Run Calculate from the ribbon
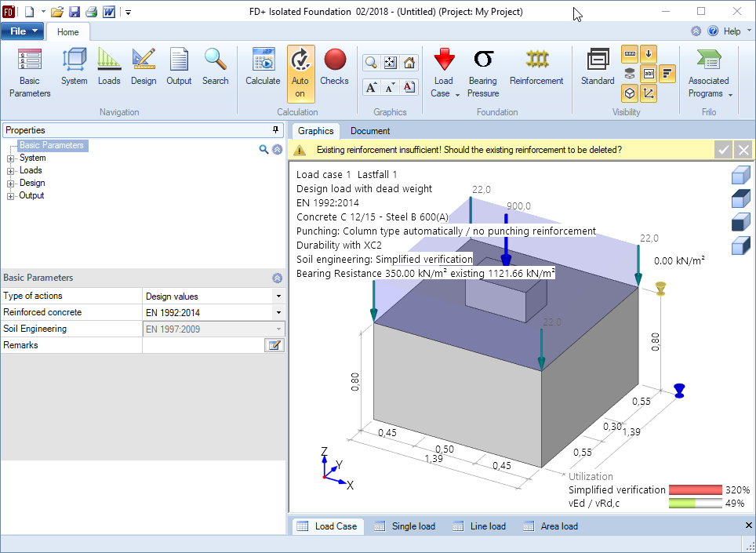Screen dimensions: 756x553 click(263, 67)
